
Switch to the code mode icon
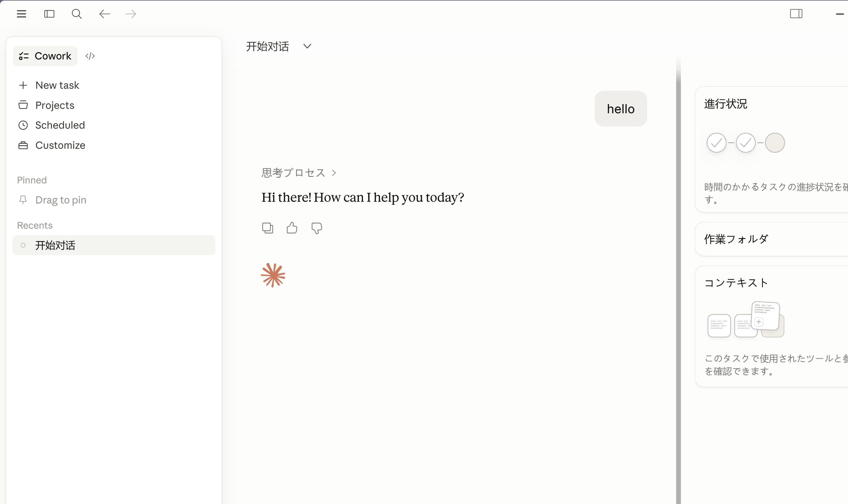[x=90, y=56]
